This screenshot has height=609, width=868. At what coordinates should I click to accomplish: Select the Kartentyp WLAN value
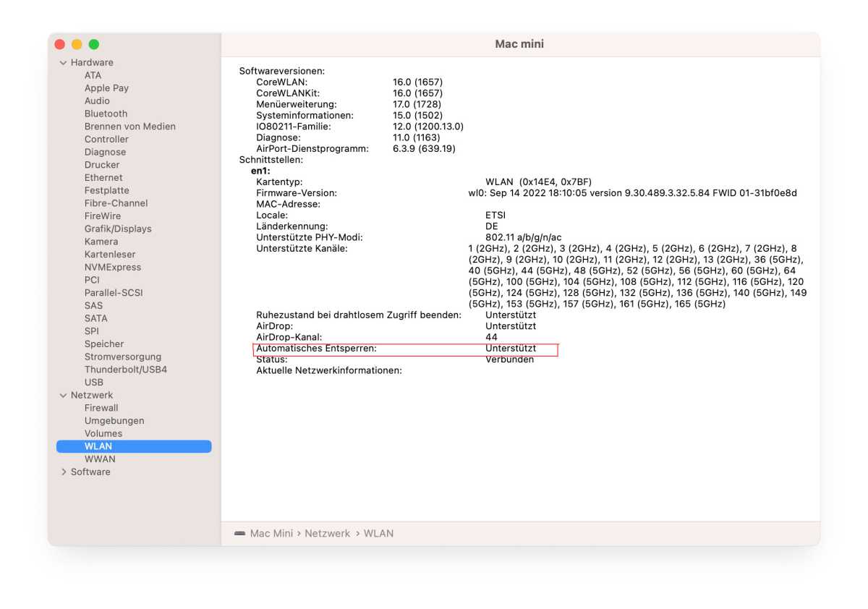[x=539, y=182]
